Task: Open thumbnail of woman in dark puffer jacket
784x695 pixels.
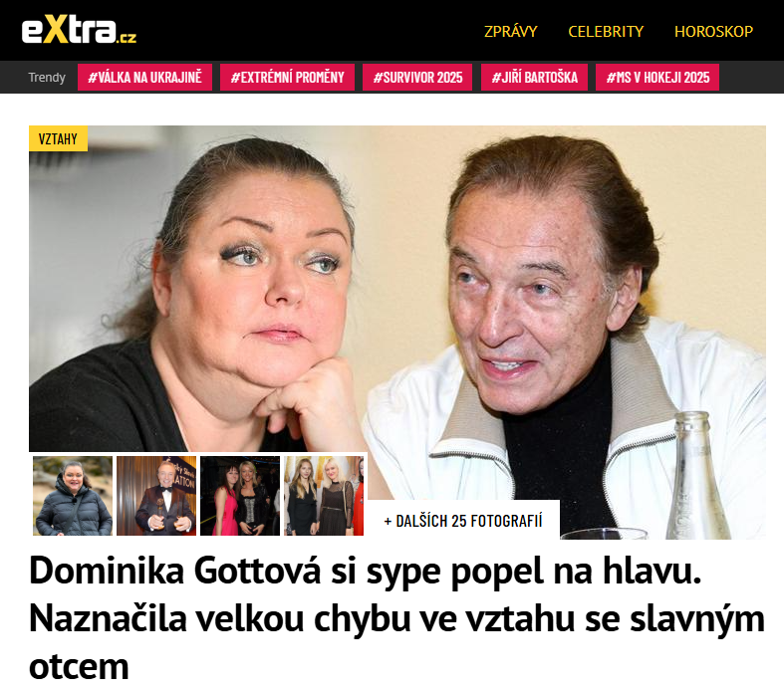Action: tap(73, 496)
